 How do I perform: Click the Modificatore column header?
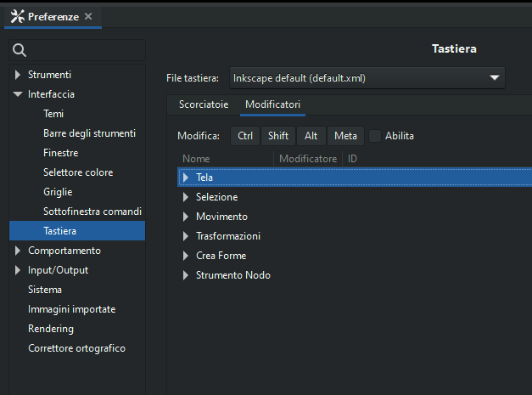(x=308, y=159)
